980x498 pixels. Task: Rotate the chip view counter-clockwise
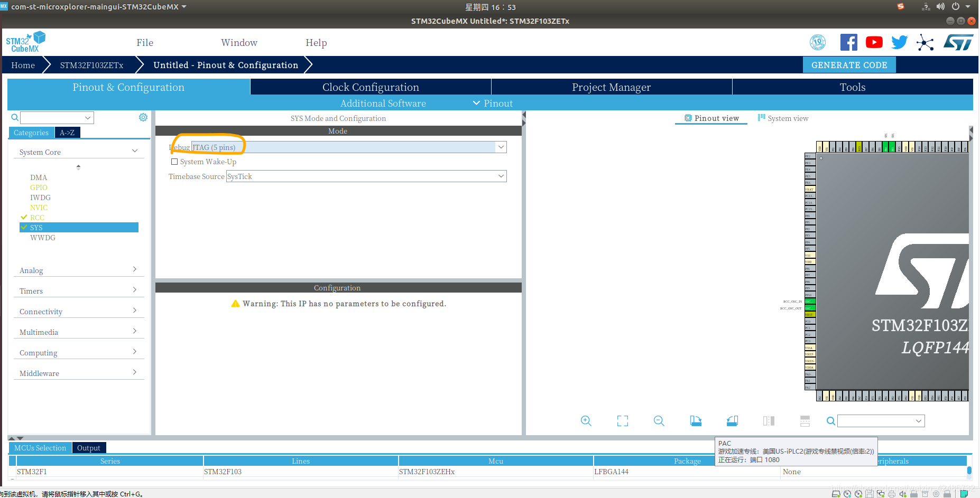tap(732, 421)
